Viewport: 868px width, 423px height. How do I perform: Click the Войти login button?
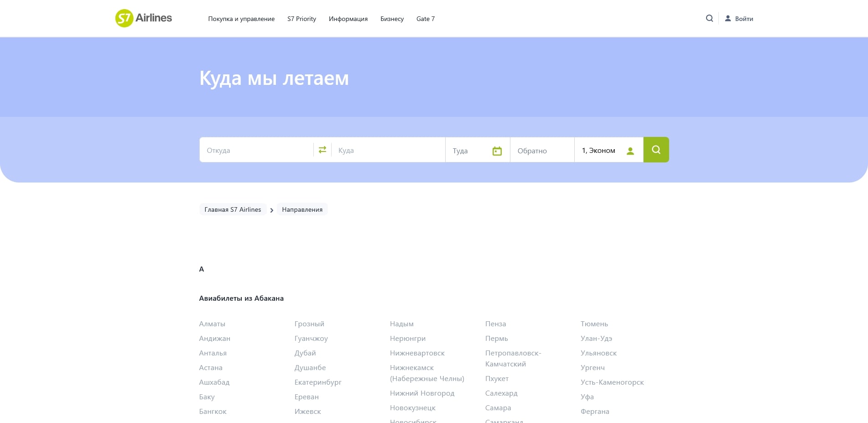[743, 19]
